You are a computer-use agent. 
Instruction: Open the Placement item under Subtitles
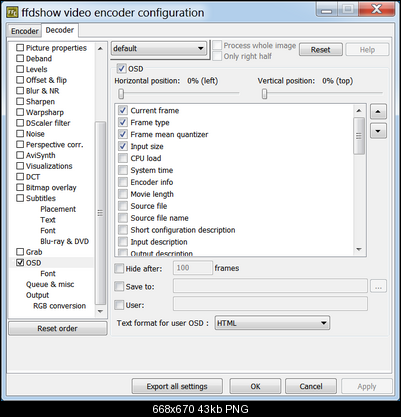(58, 209)
